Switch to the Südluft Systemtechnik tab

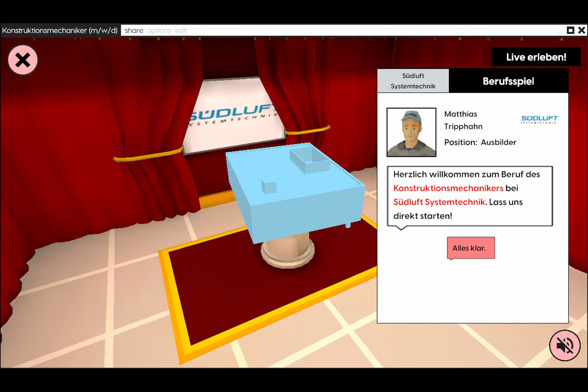[413, 81]
